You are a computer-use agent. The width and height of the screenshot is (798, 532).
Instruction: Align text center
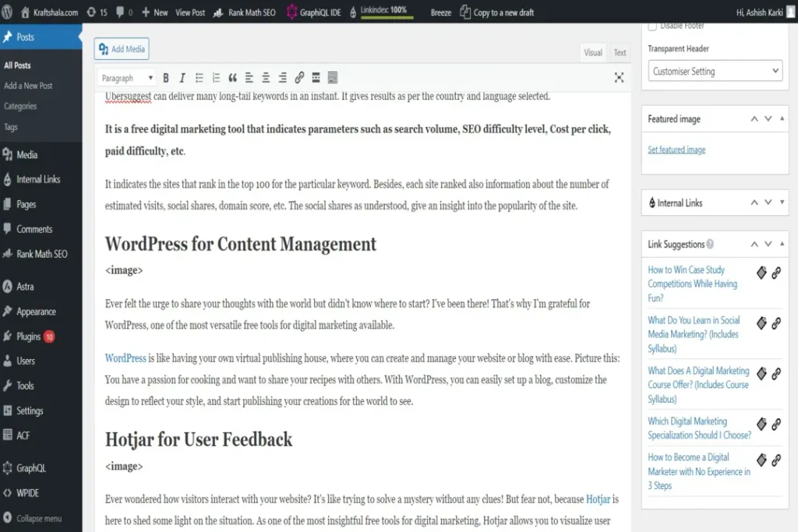266,78
